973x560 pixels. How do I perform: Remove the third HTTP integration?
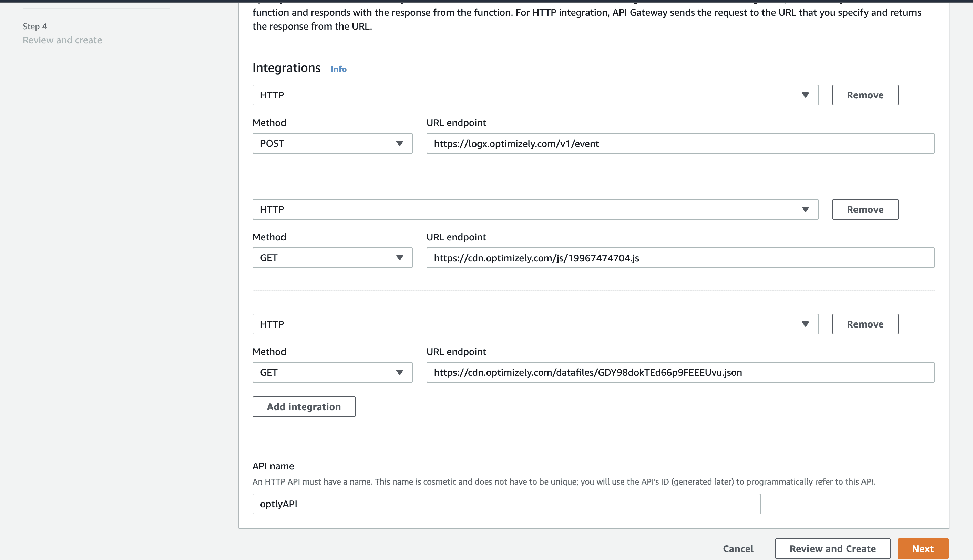coord(865,324)
